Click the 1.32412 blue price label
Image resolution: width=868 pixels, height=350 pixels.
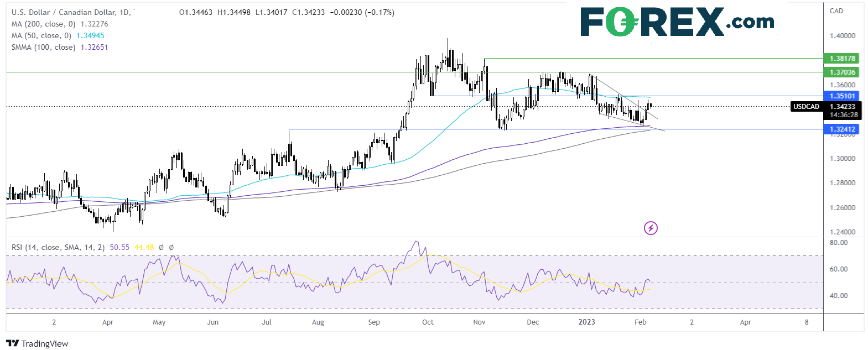842,129
